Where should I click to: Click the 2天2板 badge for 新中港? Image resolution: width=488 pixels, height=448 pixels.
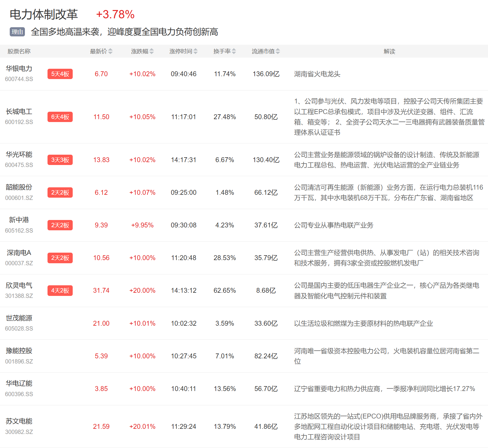[x=60, y=225]
